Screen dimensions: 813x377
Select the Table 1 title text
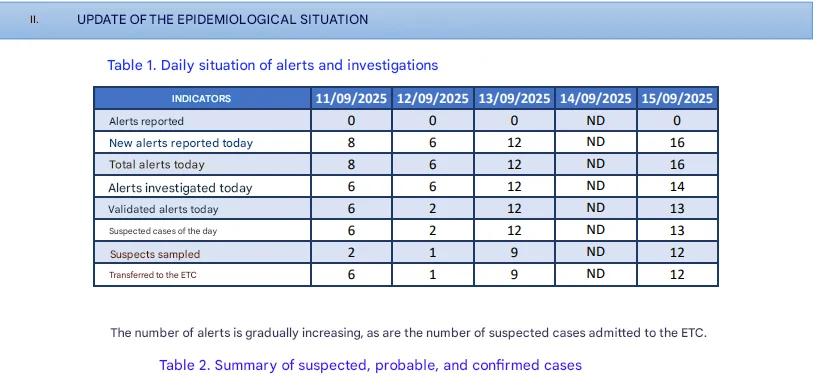point(273,65)
